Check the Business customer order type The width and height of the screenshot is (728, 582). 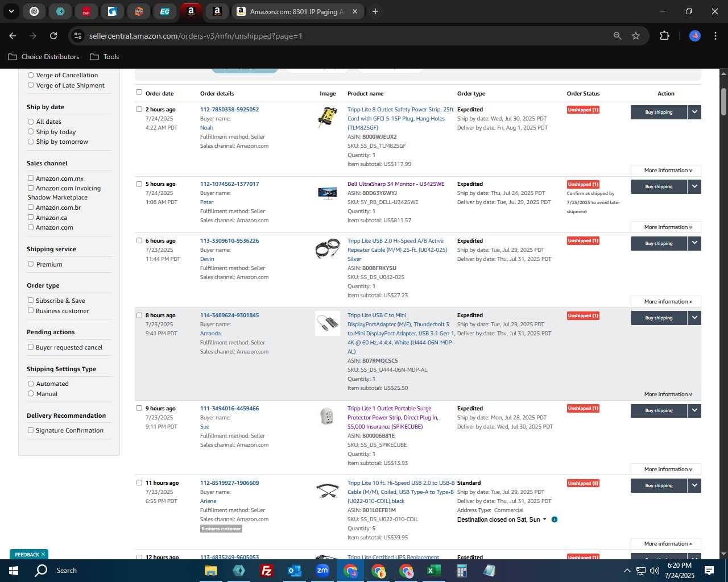click(x=31, y=311)
